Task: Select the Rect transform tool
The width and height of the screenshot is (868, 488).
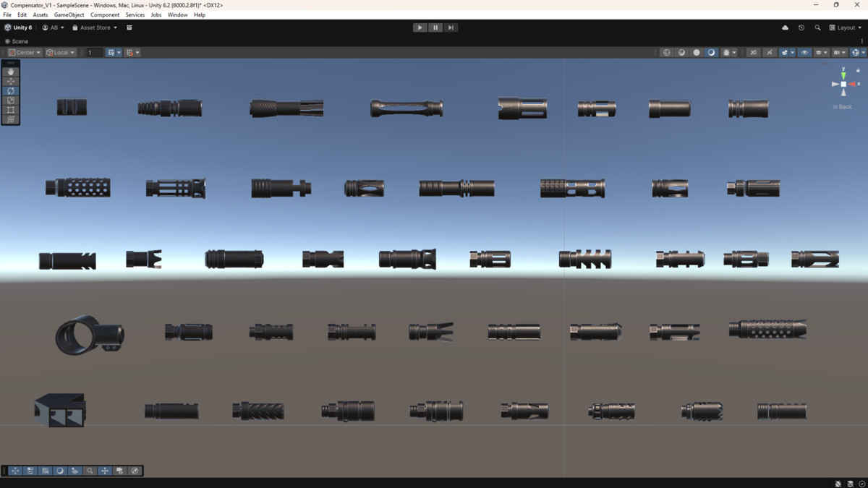Action: (11, 110)
